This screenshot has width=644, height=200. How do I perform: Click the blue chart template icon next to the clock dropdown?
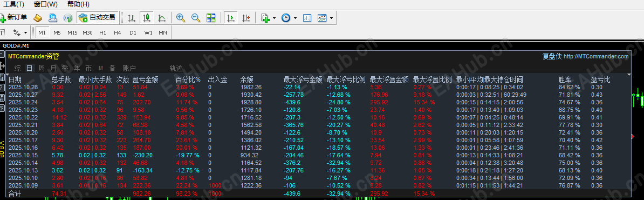click(307, 18)
